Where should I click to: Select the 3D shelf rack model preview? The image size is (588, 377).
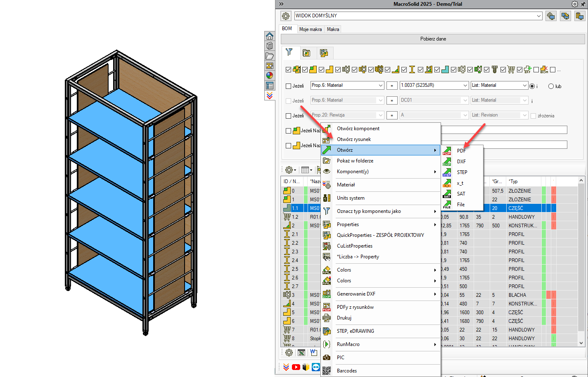[x=130, y=192]
